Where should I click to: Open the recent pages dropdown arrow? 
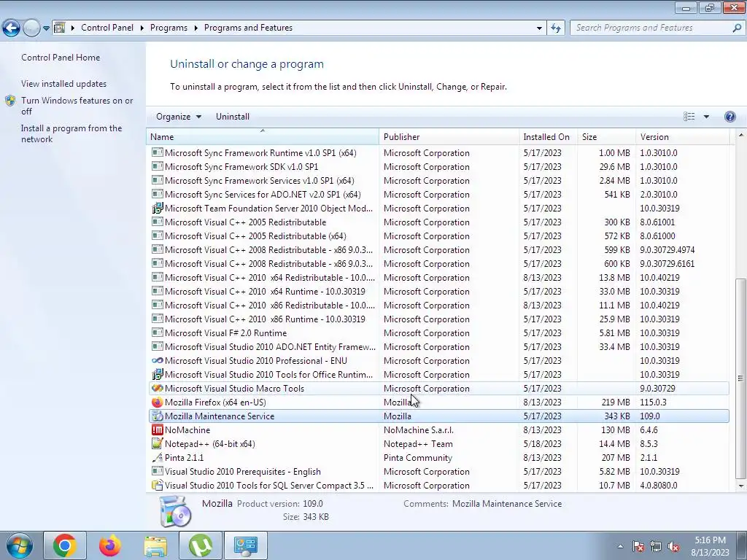click(46, 28)
